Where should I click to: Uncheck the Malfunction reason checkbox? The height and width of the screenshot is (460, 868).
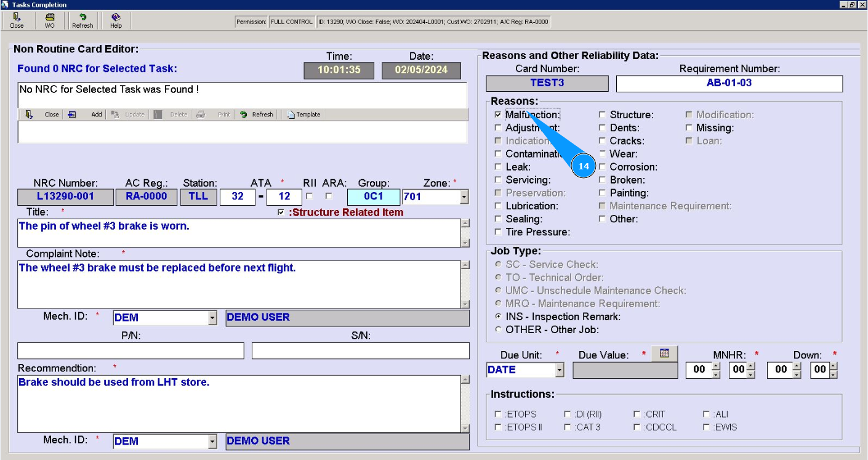pyautogui.click(x=498, y=115)
